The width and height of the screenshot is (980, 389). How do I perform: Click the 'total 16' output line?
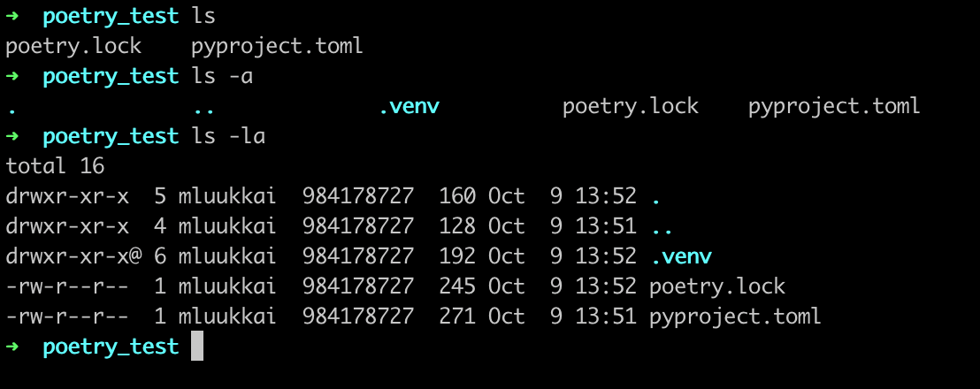click(55, 166)
